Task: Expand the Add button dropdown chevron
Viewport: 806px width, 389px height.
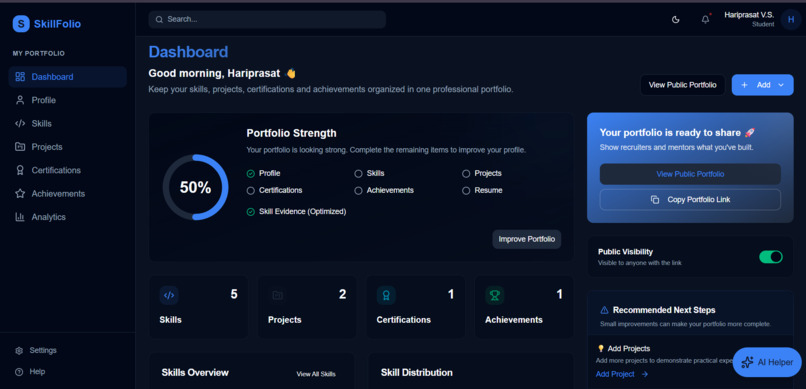Action: (x=781, y=85)
